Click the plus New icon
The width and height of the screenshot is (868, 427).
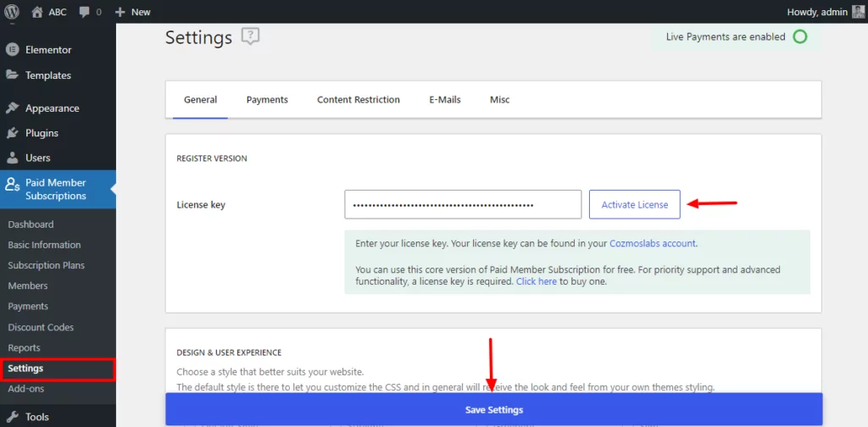(120, 12)
